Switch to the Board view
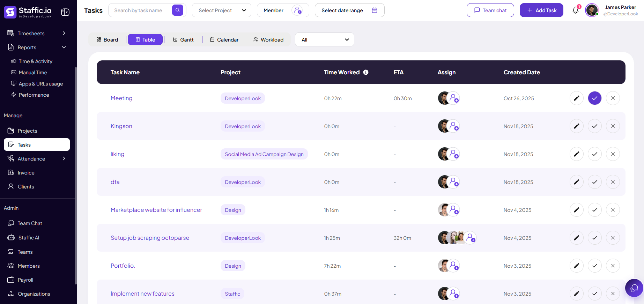The width and height of the screenshot is (644, 304). coord(108,39)
